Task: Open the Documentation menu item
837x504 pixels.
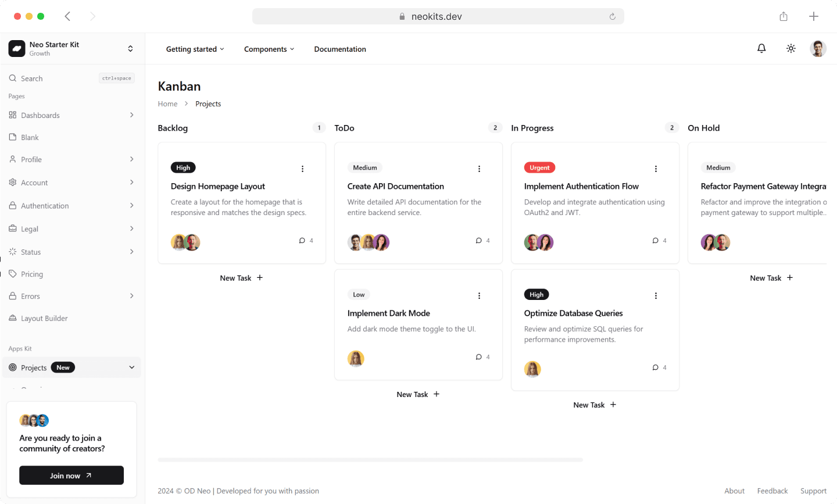Action: click(340, 49)
